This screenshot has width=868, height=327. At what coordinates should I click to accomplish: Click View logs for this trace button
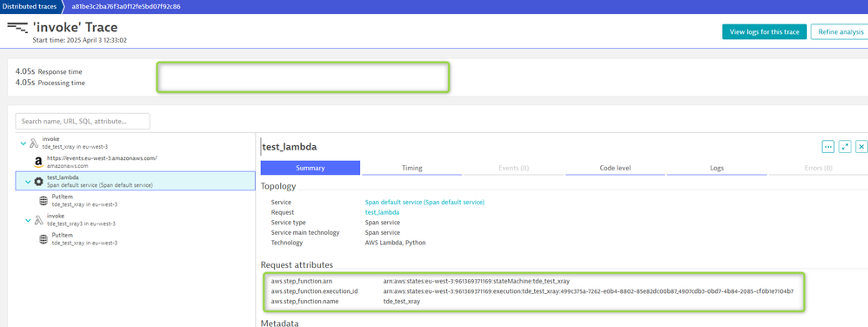764,31
